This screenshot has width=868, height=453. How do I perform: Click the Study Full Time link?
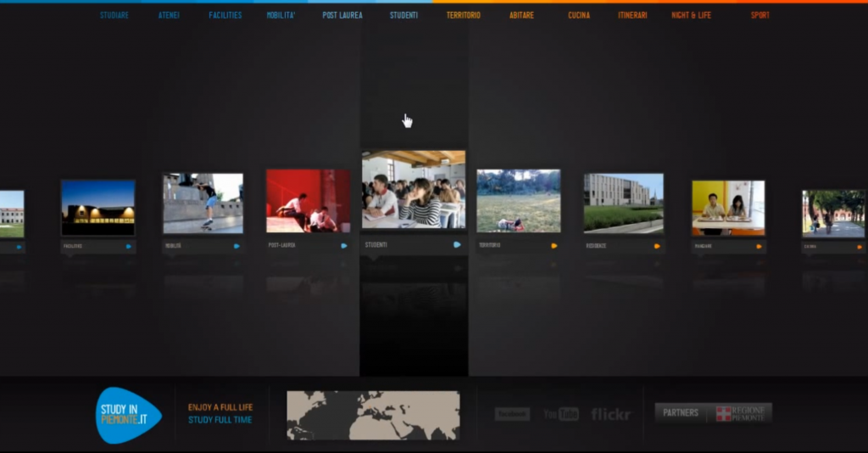pos(220,420)
